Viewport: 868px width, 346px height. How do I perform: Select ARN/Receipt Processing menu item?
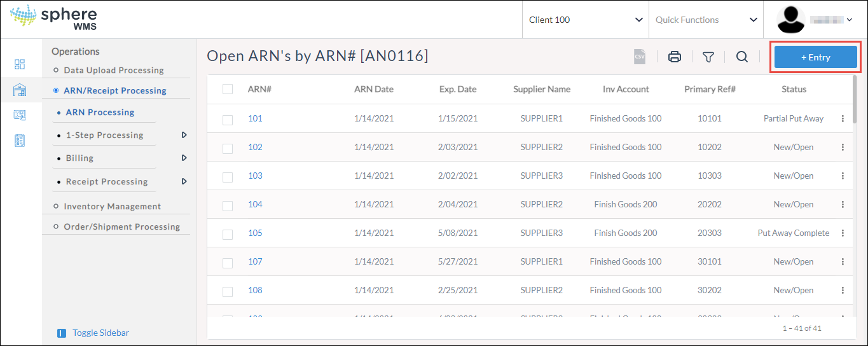pyautogui.click(x=115, y=90)
